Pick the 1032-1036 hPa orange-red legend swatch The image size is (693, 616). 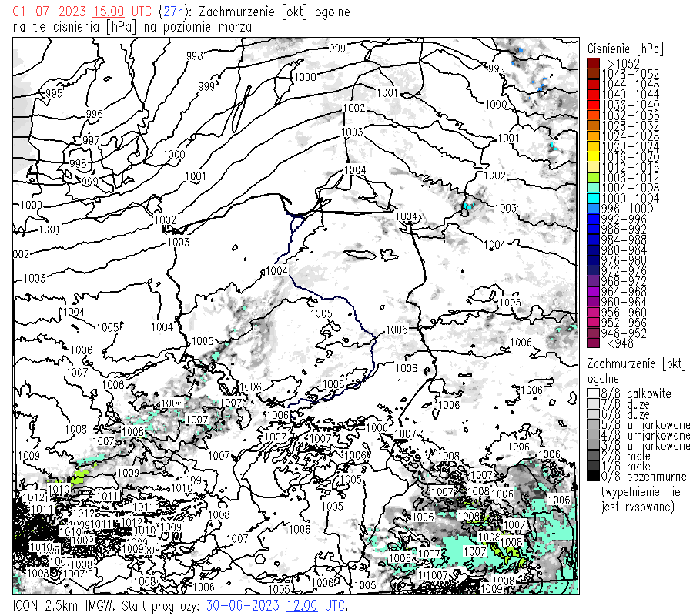tap(593, 115)
